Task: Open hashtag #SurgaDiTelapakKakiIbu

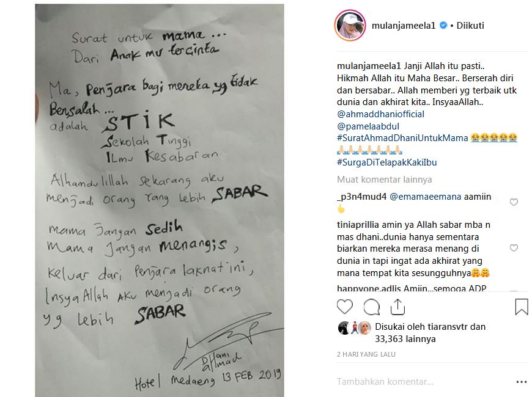Action: point(387,162)
